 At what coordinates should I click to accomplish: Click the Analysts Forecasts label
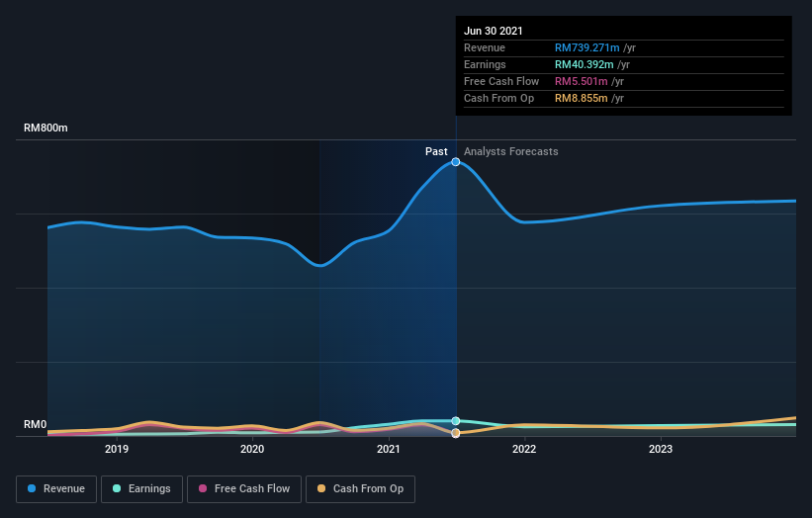click(511, 151)
